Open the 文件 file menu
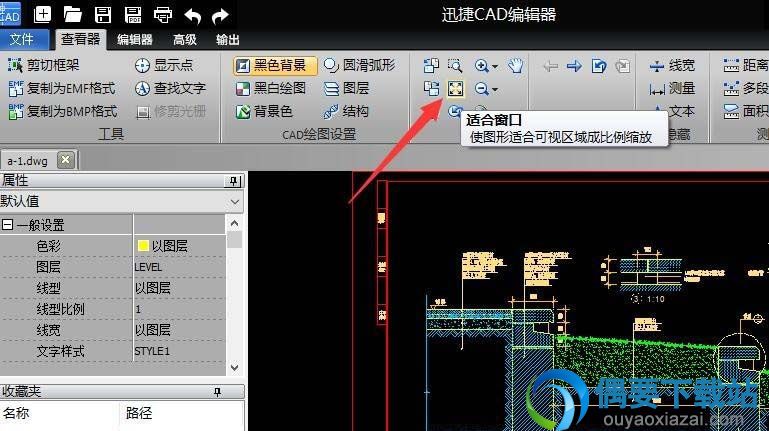Screen dimensions: 769x431 [x=24, y=40]
